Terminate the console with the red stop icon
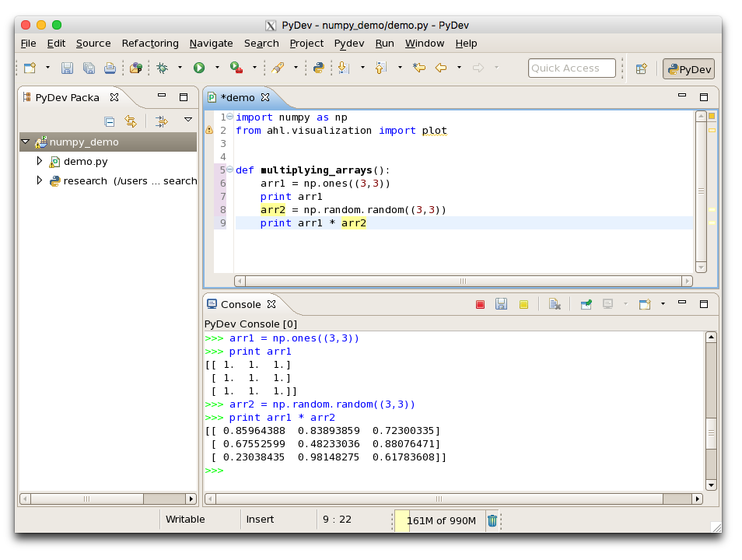This screenshot has height=560, width=742. tap(481, 304)
